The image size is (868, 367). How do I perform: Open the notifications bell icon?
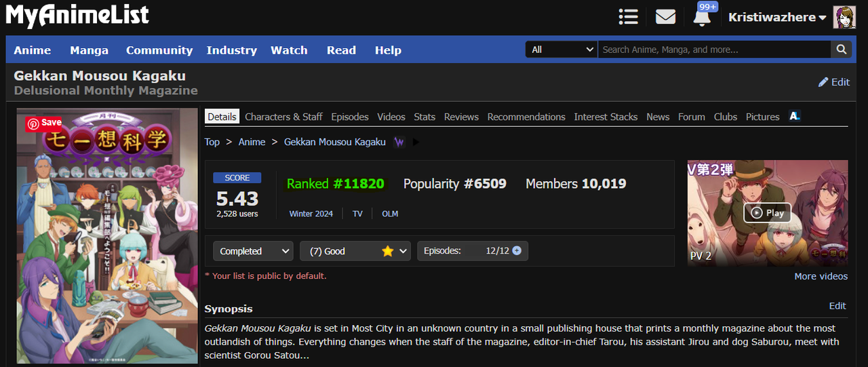[703, 17]
